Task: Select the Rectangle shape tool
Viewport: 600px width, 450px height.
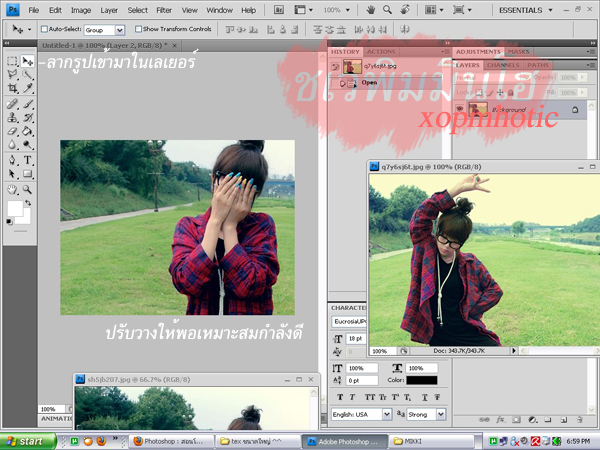Action: 28,174
